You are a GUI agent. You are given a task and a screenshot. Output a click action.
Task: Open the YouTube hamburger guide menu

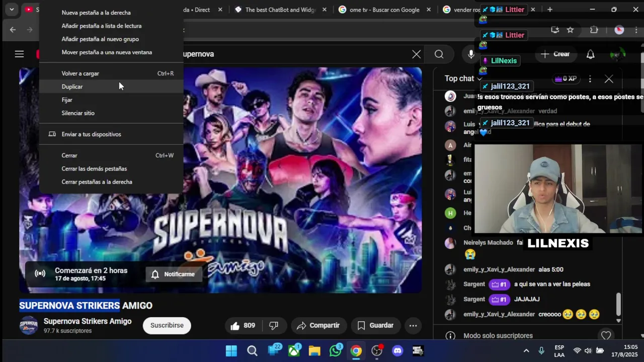19,54
